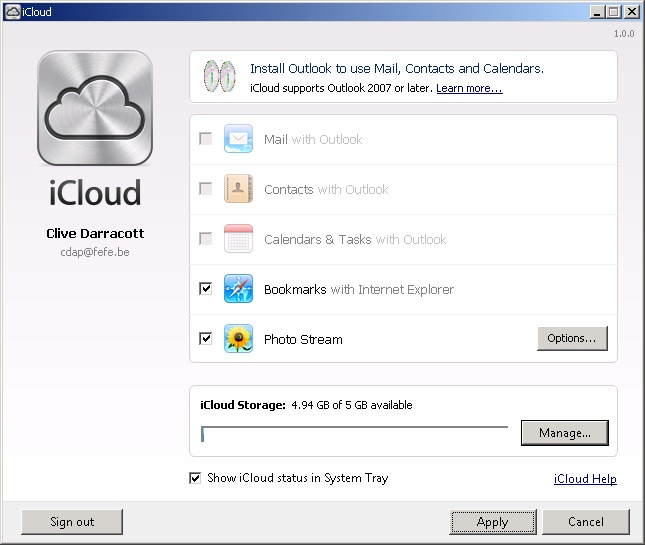Image resolution: width=645 pixels, height=545 pixels.
Task: Click the Sign out button
Action: (72, 522)
